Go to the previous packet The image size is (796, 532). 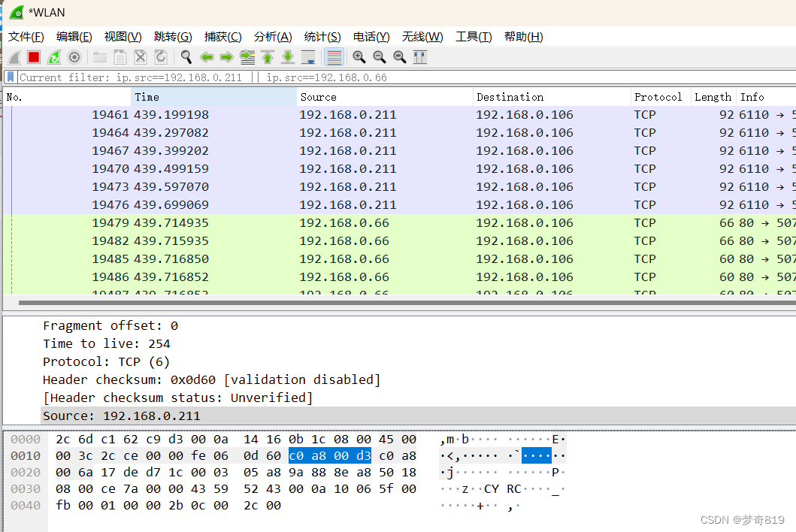point(206,57)
